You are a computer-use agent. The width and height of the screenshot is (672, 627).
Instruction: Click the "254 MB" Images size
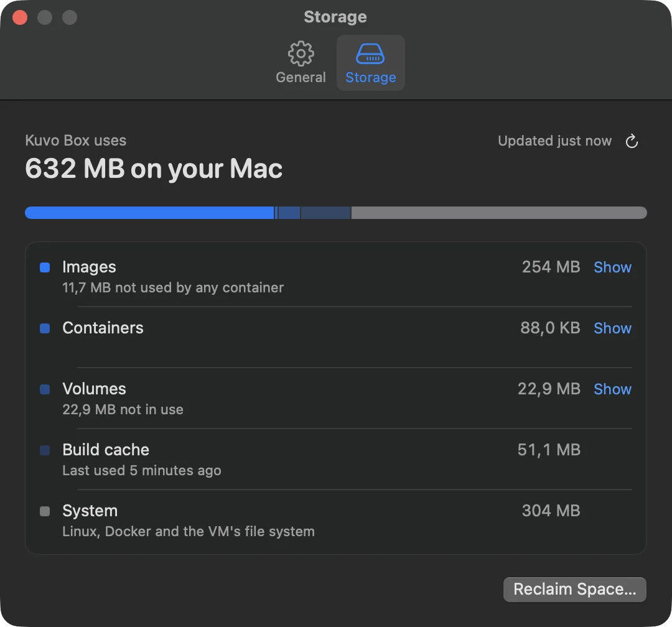click(551, 267)
